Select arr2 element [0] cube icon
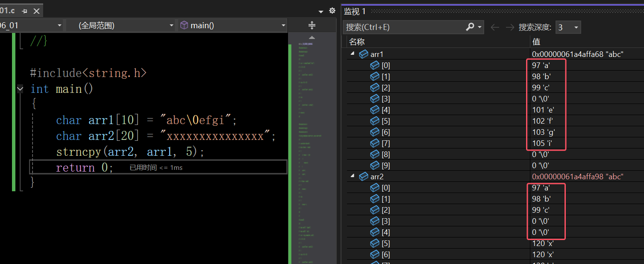 click(x=375, y=187)
